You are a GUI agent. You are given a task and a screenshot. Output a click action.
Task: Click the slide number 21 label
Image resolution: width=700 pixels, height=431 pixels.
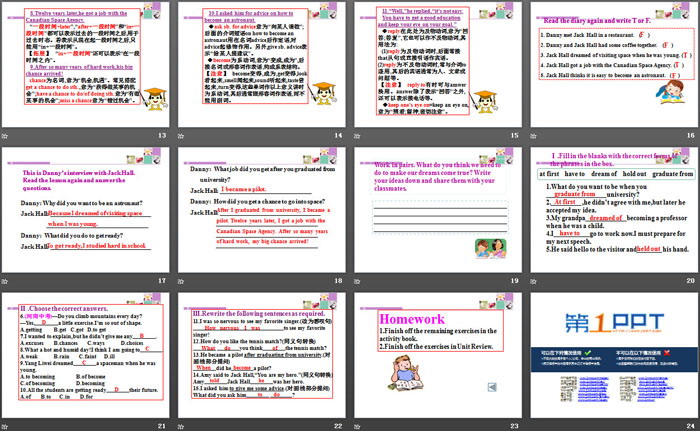pyautogui.click(x=162, y=426)
